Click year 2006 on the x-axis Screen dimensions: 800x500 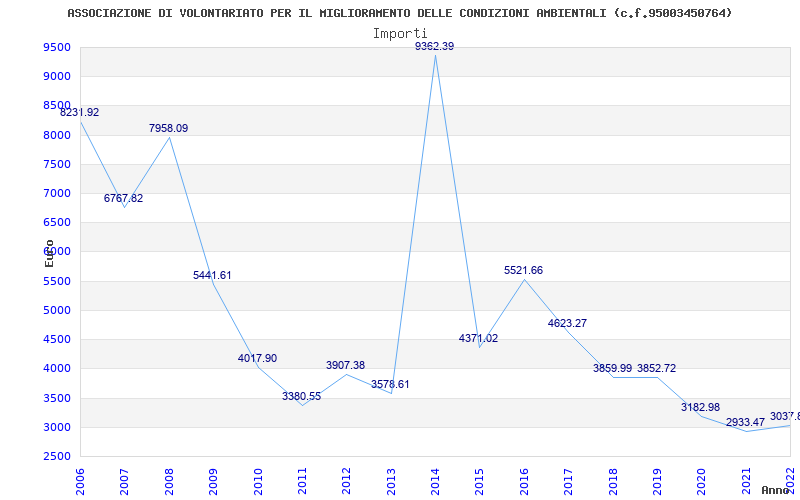tap(81, 481)
